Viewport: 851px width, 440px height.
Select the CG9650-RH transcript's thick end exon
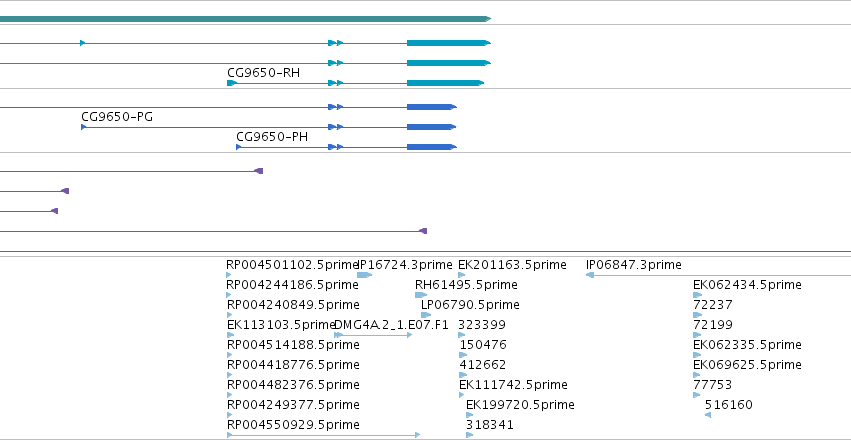click(x=445, y=83)
